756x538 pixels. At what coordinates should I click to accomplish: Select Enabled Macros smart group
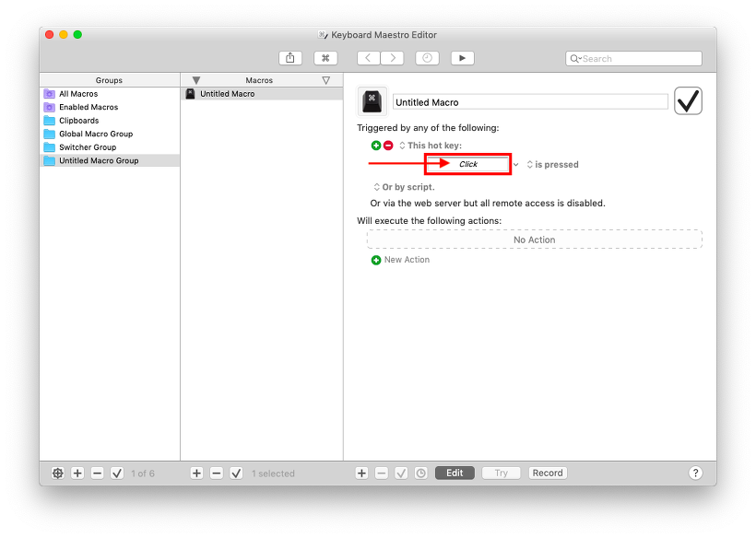click(110, 107)
